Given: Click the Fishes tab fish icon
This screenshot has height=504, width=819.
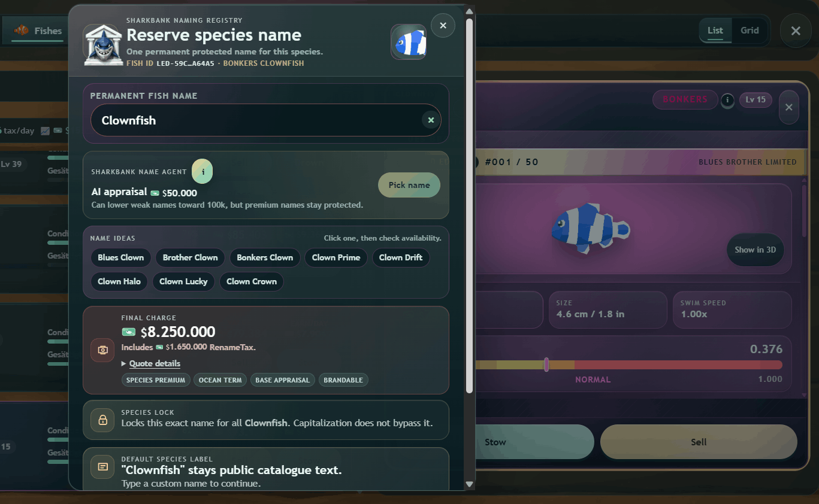Looking at the screenshot, I should 22,30.
